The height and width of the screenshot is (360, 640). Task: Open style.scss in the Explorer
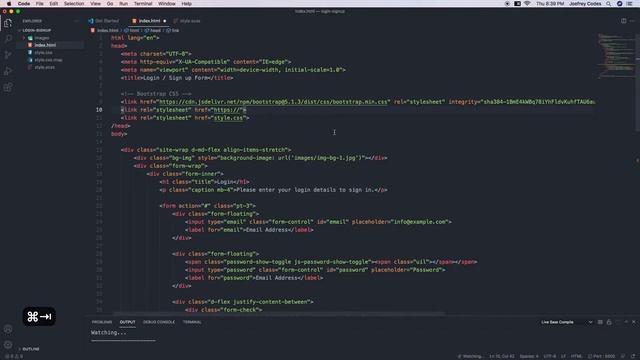[44, 67]
